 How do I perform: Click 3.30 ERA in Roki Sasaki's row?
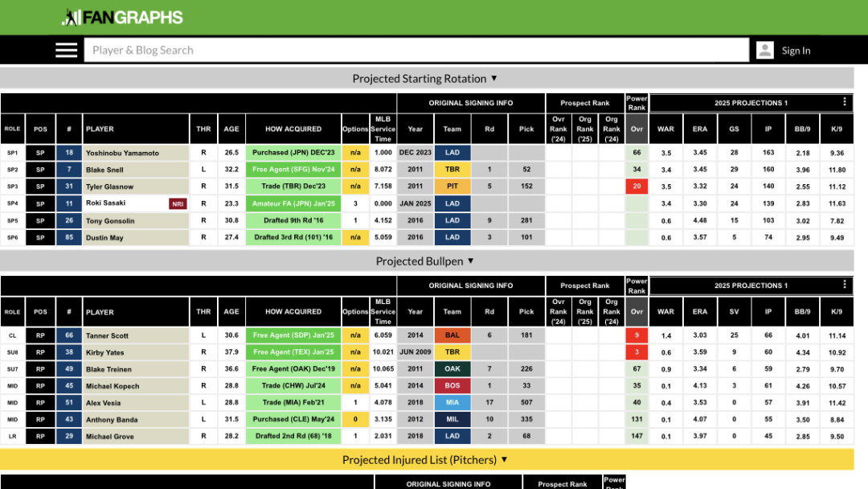click(700, 203)
